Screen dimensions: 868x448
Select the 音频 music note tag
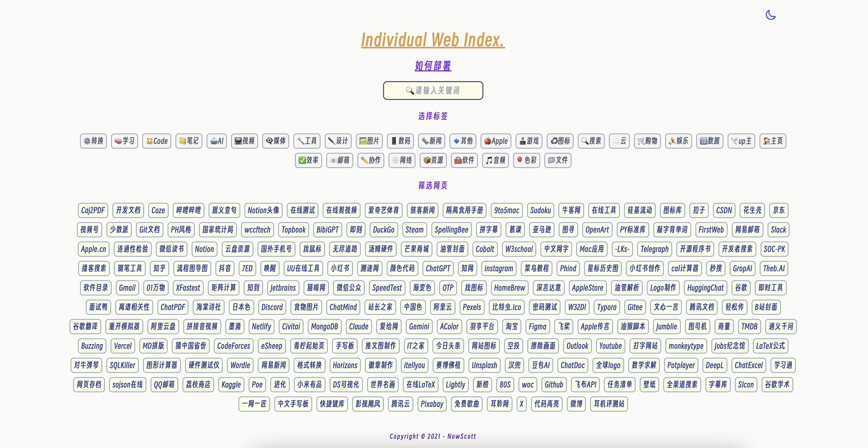pos(495,160)
